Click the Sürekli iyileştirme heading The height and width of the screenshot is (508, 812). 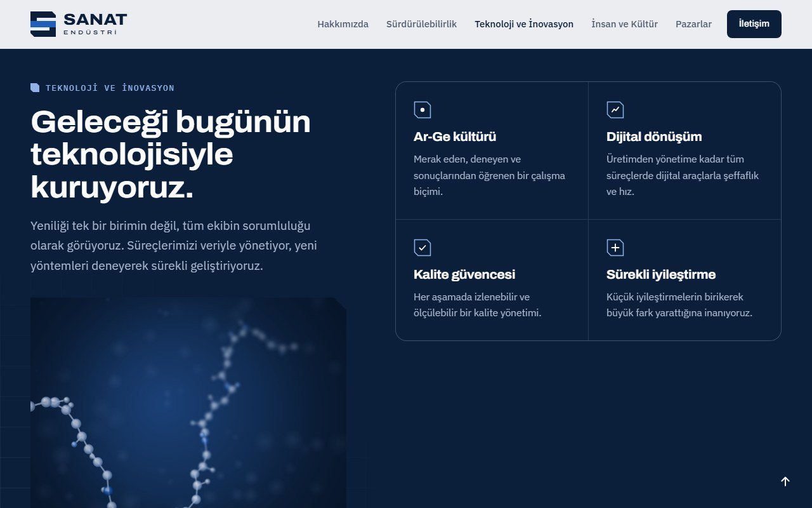click(661, 274)
